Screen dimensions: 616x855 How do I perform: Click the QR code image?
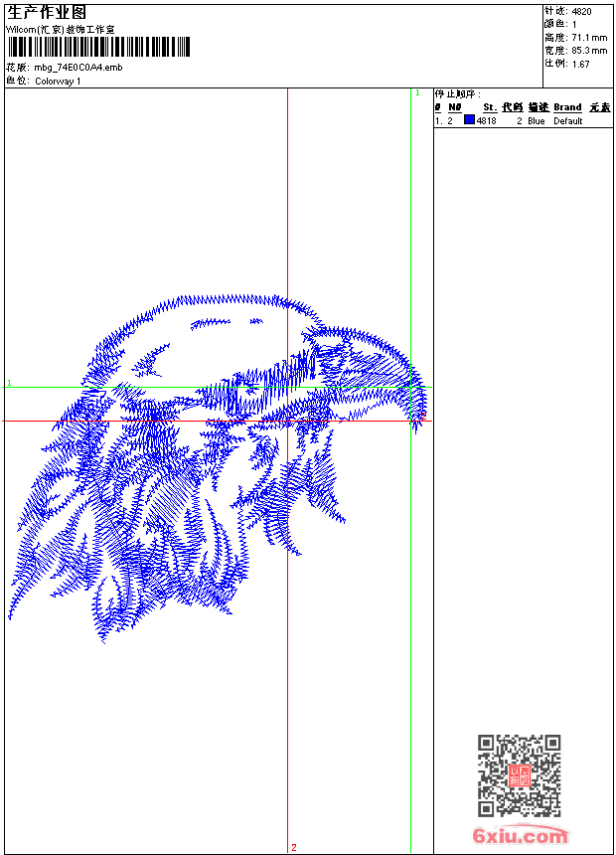(x=519, y=775)
